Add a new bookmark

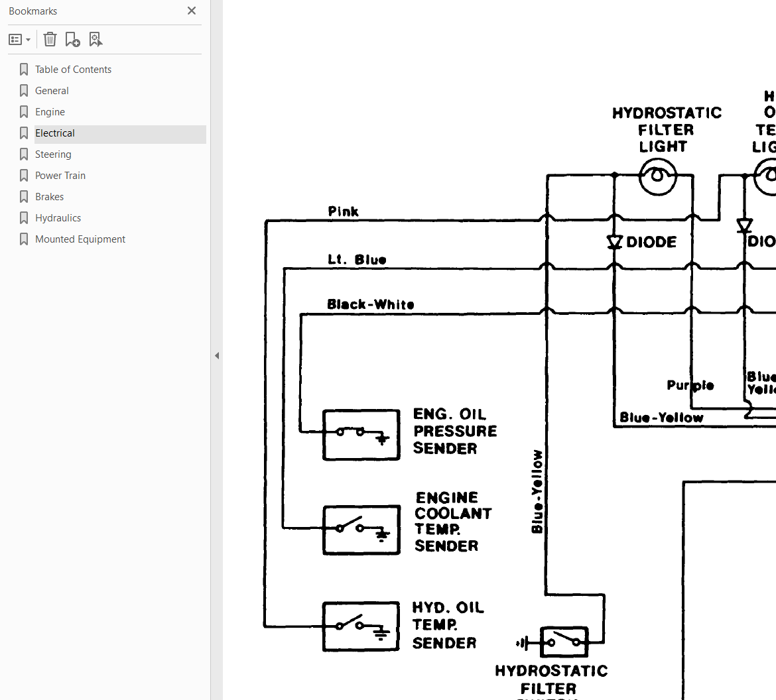73,39
